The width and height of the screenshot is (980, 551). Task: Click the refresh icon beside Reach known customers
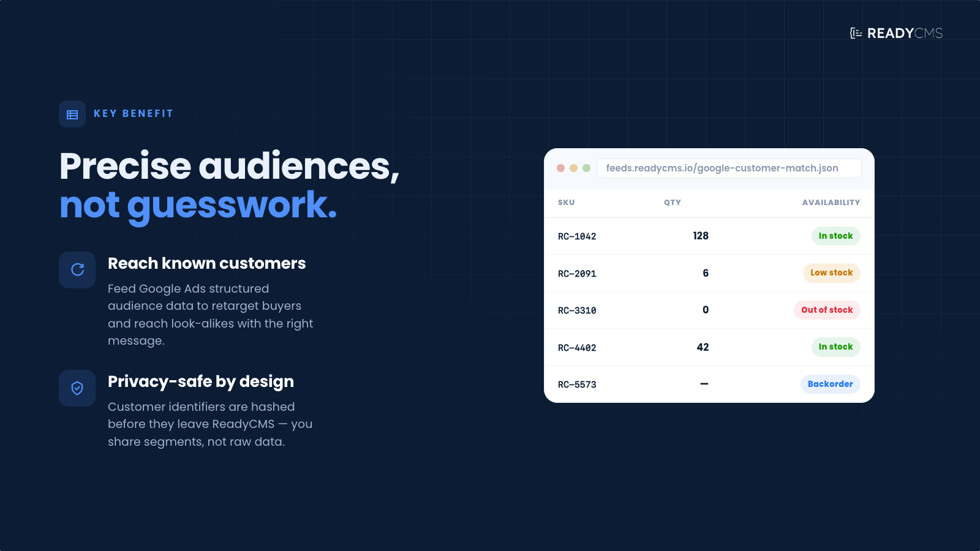click(77, 269)
